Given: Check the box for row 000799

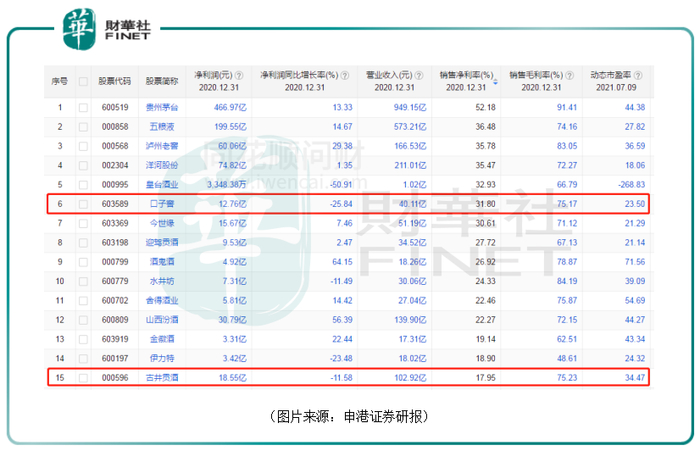Looking at the screenshot, I should [83, 262].
